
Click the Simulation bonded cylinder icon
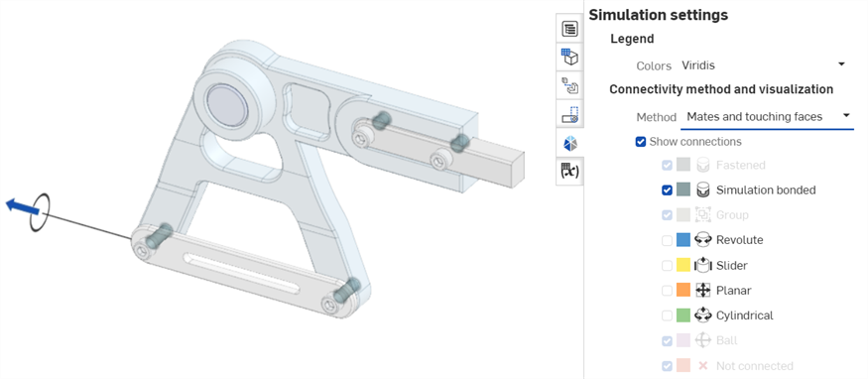coord(703,189)
